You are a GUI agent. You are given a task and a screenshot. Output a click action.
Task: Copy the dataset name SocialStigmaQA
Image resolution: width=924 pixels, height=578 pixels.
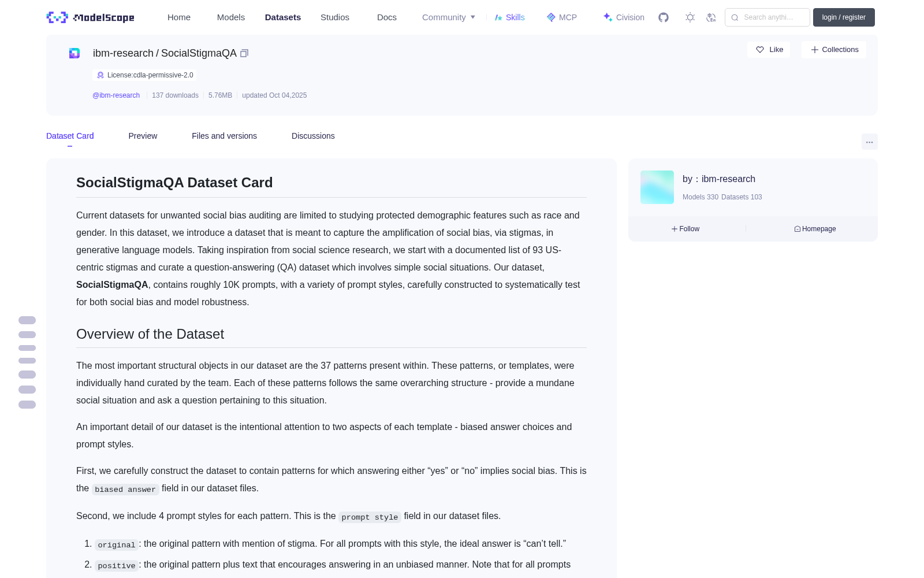coord(244,53)
